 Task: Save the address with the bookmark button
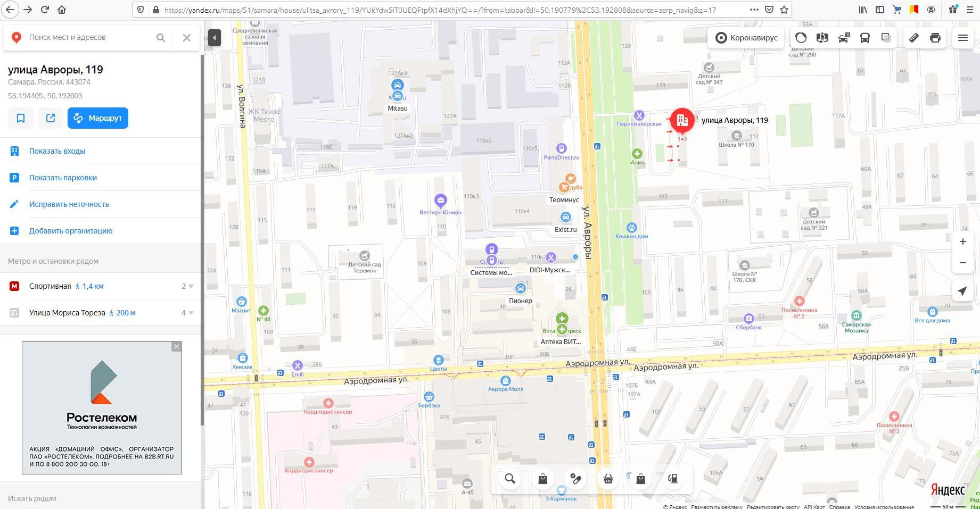(x=21, y=118)
